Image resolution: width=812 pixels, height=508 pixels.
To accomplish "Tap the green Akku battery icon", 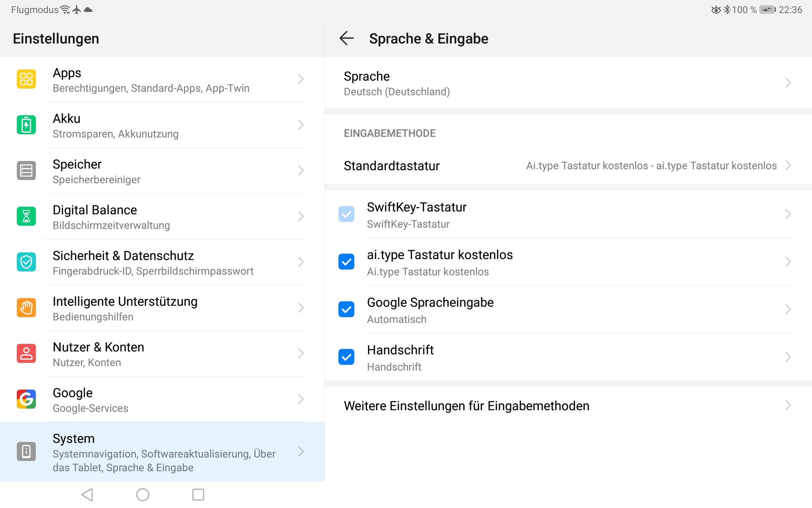I will click(x=26, y=125).
